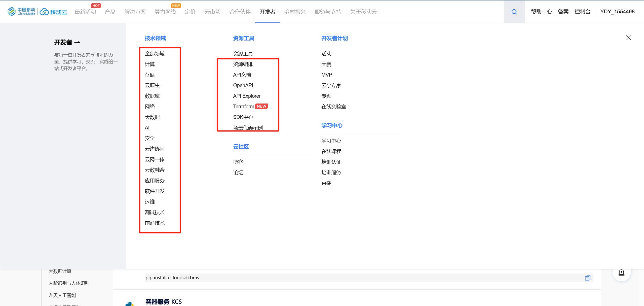The image size is (644, 306).
Task: Open the YDY_1554498 account menu
Action: pyautogui.click(x=620, y=12)
